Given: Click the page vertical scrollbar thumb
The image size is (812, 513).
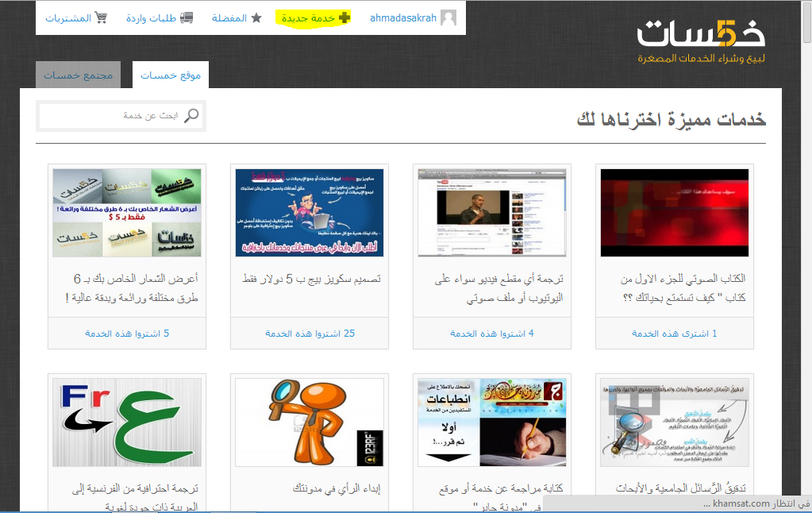Looking at the screenshot, I should (x=806, y=23).
